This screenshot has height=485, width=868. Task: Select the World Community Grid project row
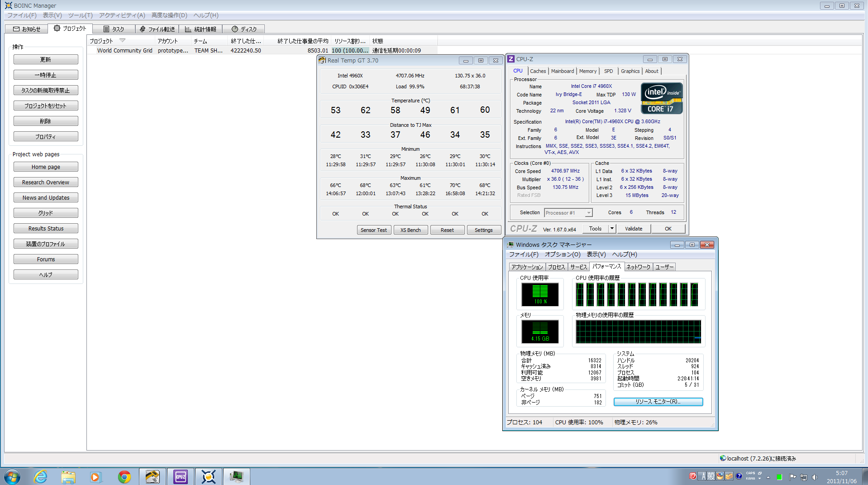[x=124, y=51]
